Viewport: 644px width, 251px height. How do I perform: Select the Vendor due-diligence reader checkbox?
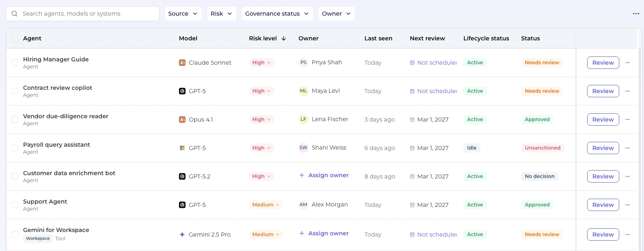(15, 120)
